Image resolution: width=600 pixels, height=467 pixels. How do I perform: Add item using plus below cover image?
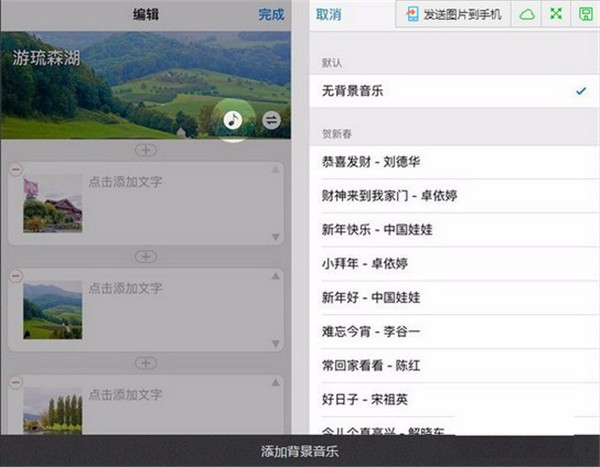tap(146, 150)
